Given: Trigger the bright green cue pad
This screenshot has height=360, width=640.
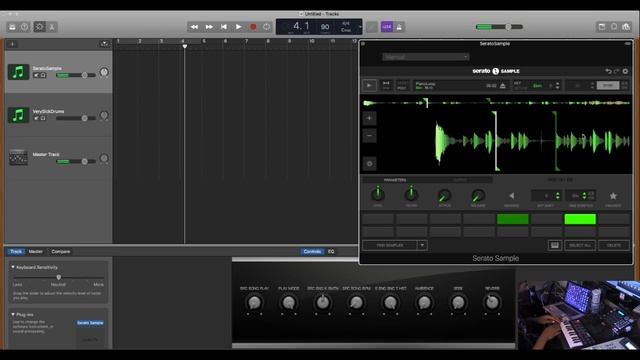Looking at the screenshot, I should (x=580, y=219).
